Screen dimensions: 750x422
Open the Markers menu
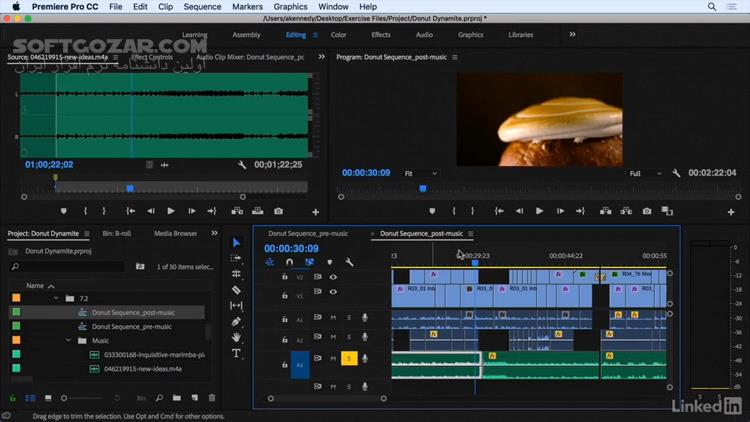tap(247, 7)
